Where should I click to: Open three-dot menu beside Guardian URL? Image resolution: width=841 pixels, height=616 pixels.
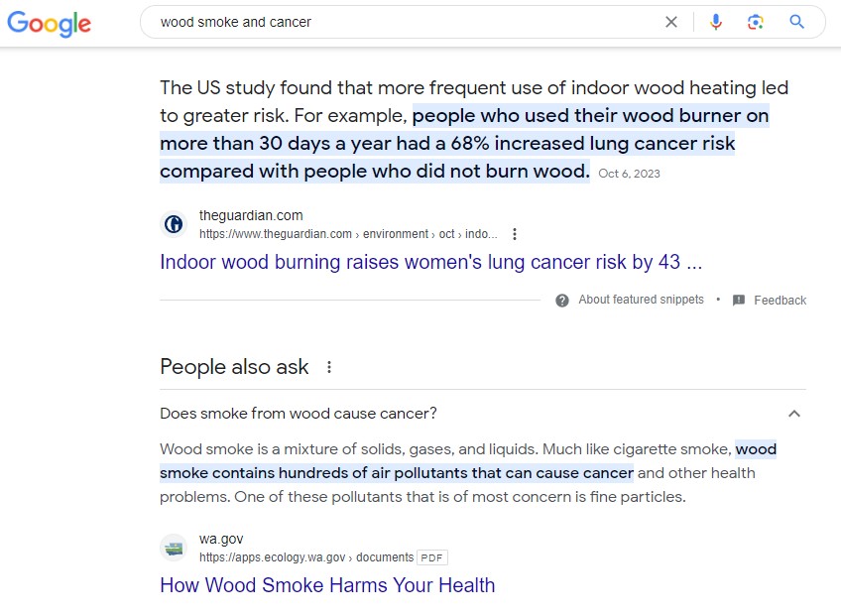click(514, 234)
